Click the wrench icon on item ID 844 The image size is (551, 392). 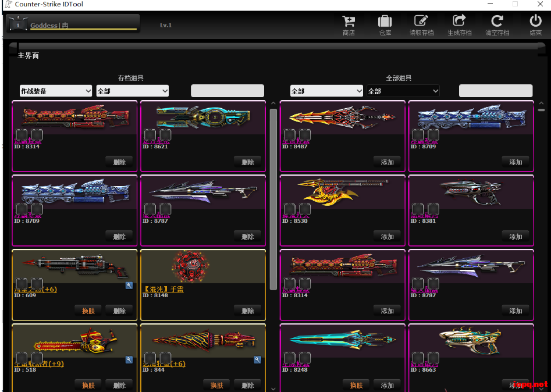257,359
